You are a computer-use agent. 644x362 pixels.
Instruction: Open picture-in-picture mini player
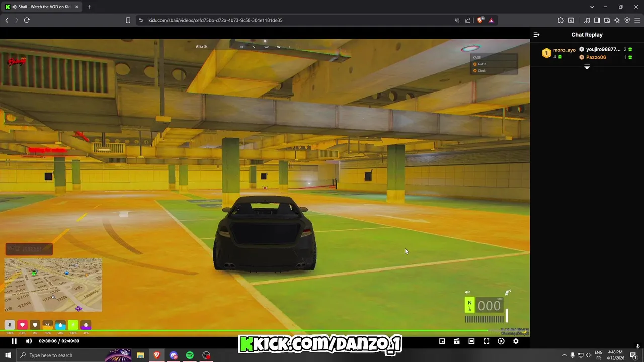442,341
